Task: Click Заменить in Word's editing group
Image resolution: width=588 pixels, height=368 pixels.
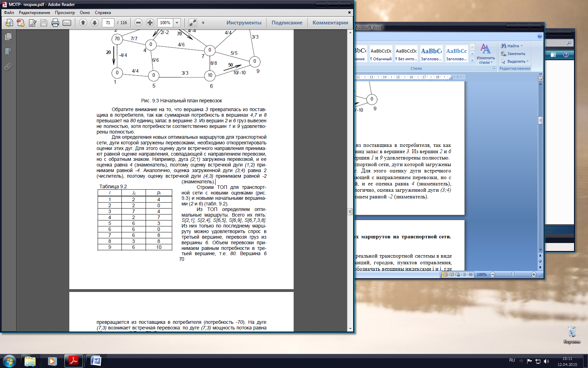Action: (513, 54)
